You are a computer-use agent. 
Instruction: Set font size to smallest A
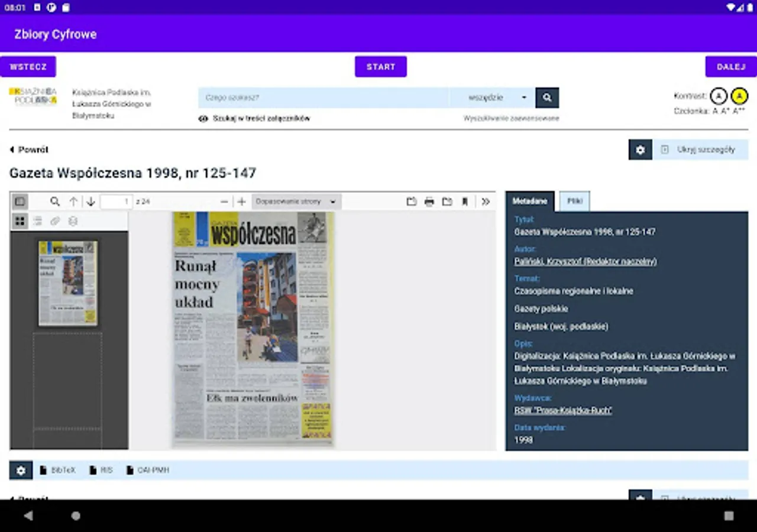[x=715, y=111]
